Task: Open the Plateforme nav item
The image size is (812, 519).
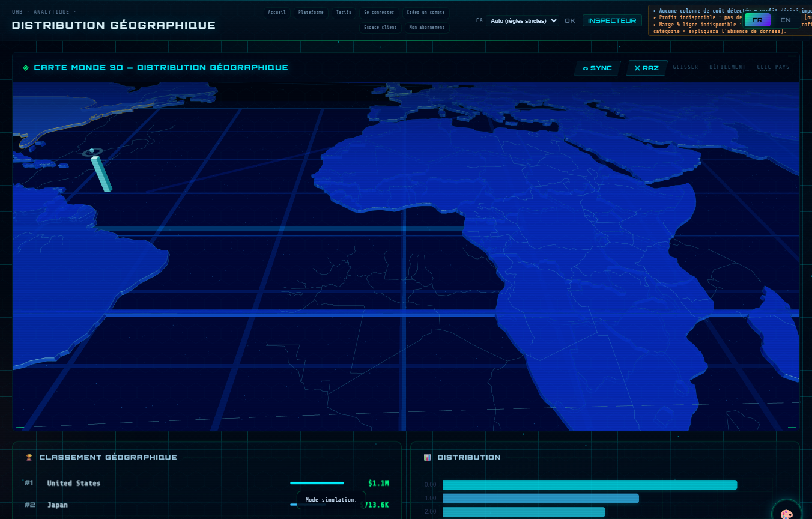Action: pyautogui.click(x=311, y=13)
